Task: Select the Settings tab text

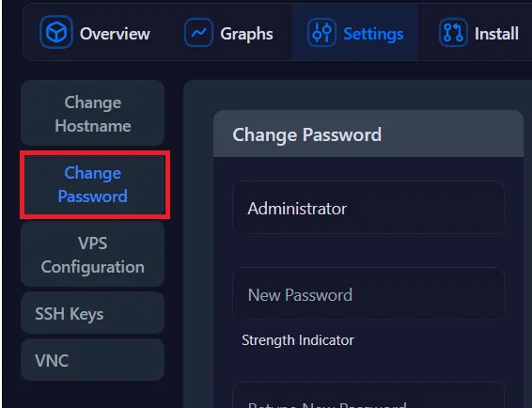Action: (x=373, y=34)
